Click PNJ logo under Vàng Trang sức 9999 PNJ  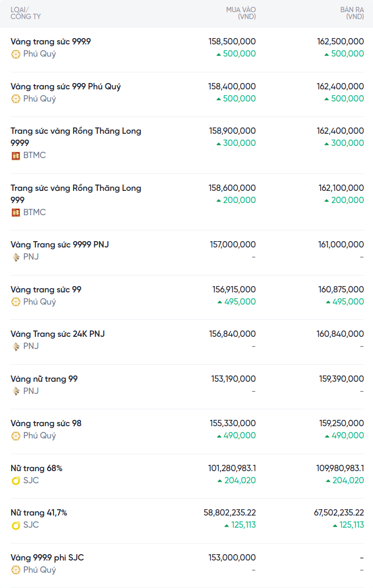pyautogui.click(x=16, y=257)
